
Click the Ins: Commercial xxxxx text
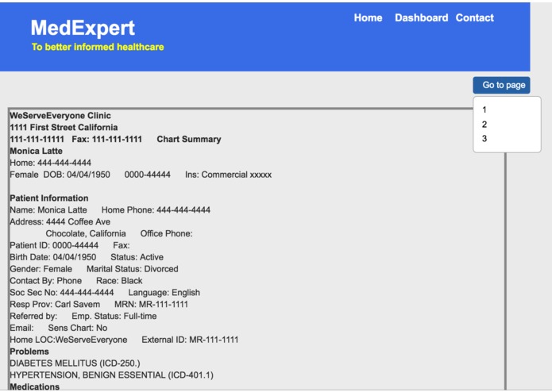229,175
